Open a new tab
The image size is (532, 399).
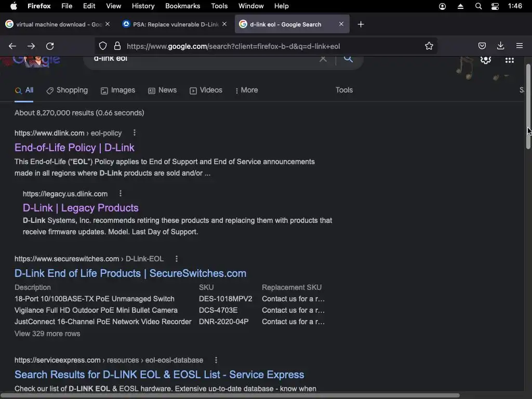pos(361,24)
